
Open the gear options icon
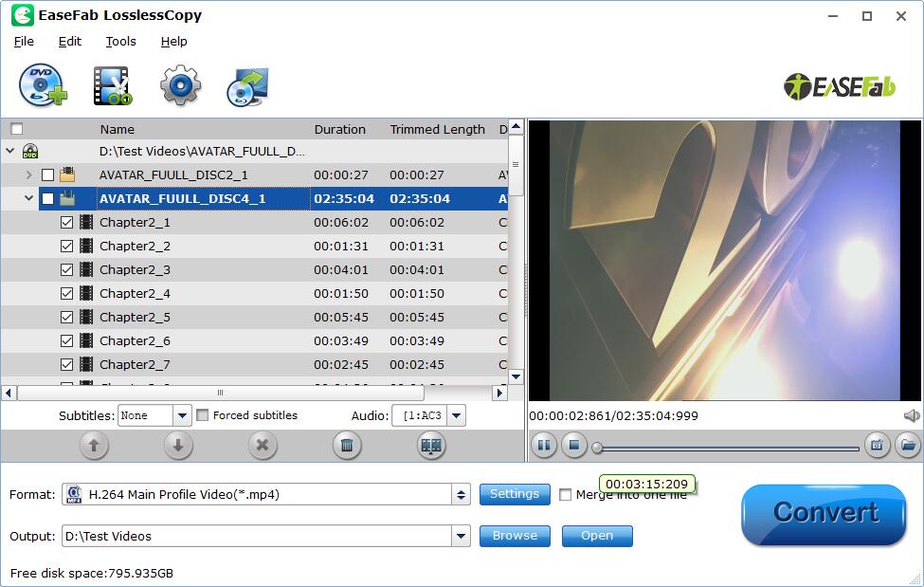pos(180,85)
